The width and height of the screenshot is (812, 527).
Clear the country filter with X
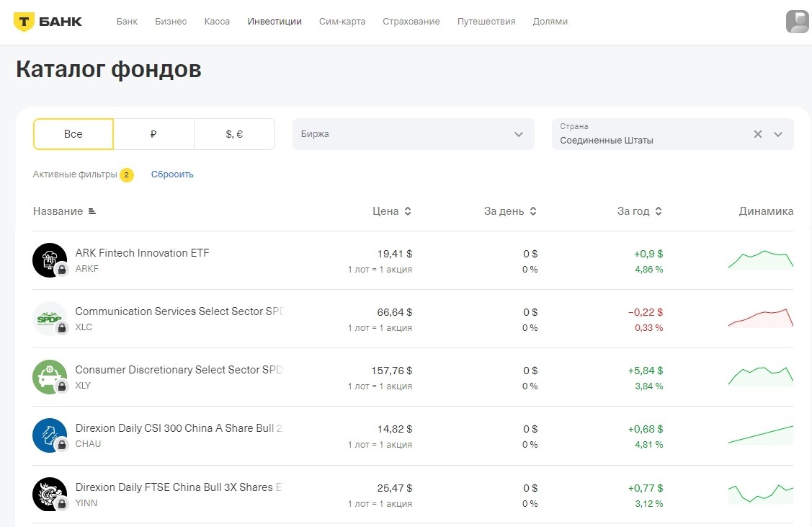coord(758,134)
